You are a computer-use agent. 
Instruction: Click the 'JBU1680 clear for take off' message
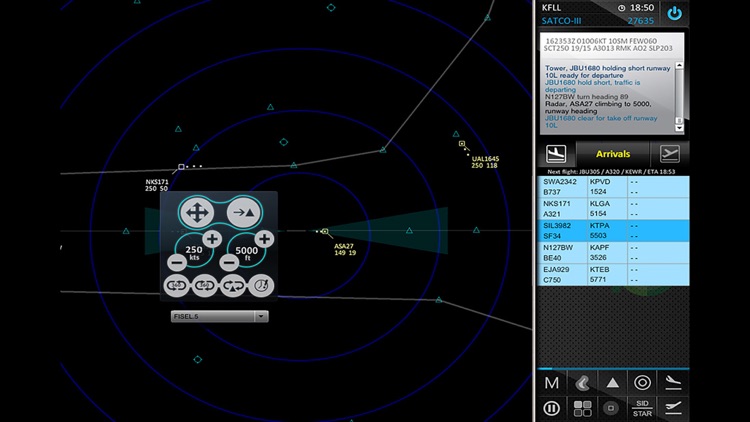[601, 122]
